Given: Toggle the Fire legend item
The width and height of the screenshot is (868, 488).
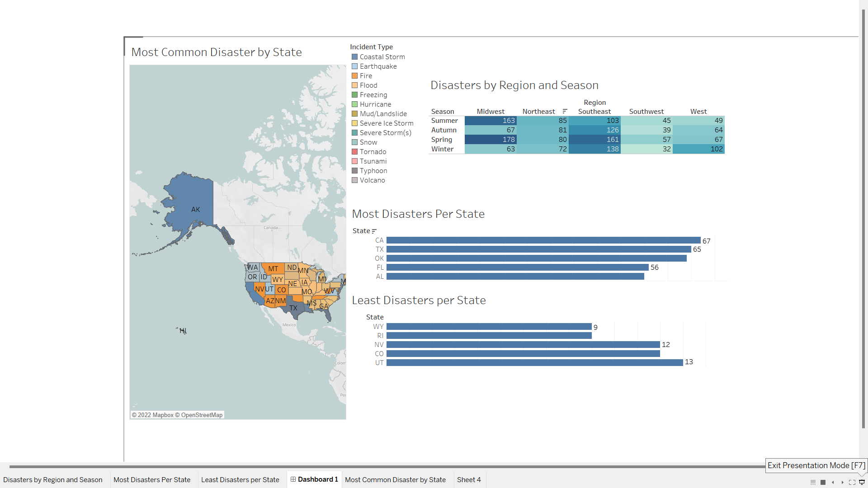Looking at the screenshot, I should (x=366, y=76).
